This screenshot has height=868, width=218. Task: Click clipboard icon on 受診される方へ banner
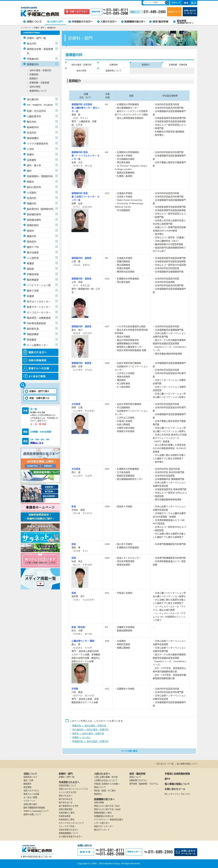pyautogui.click(x=25, y=352)
